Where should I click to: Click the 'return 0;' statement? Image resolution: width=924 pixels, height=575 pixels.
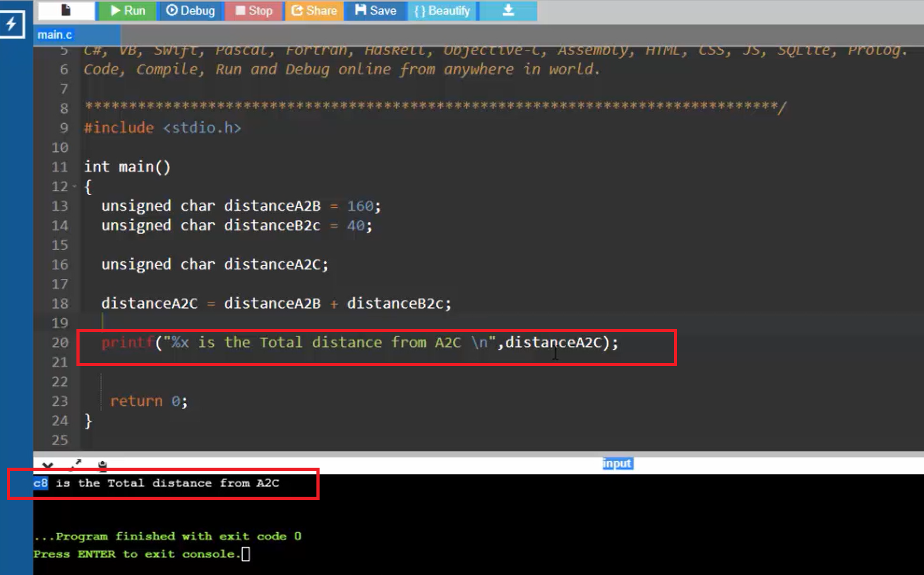pos(148,401)
